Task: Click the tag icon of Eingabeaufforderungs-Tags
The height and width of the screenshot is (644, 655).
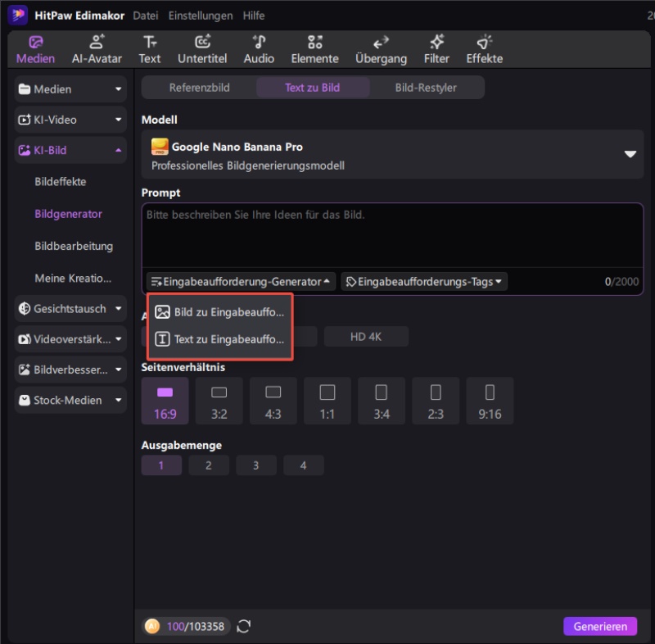Action: coord(351,282)
